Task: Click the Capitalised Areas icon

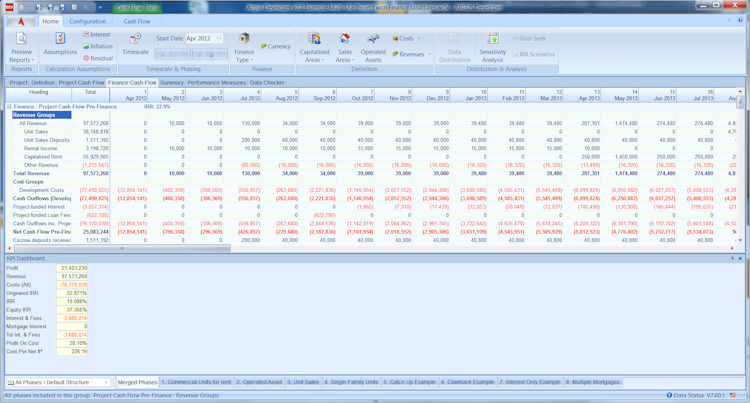Action: (x=314, y=38)
